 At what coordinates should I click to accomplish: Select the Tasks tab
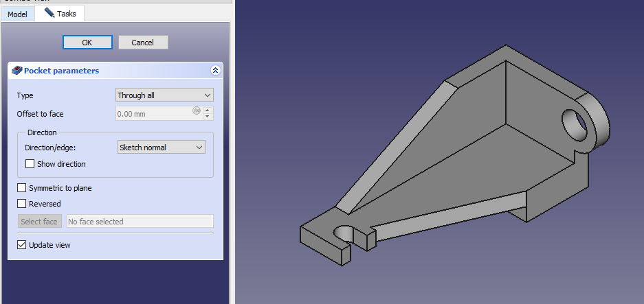click(60, 14)
